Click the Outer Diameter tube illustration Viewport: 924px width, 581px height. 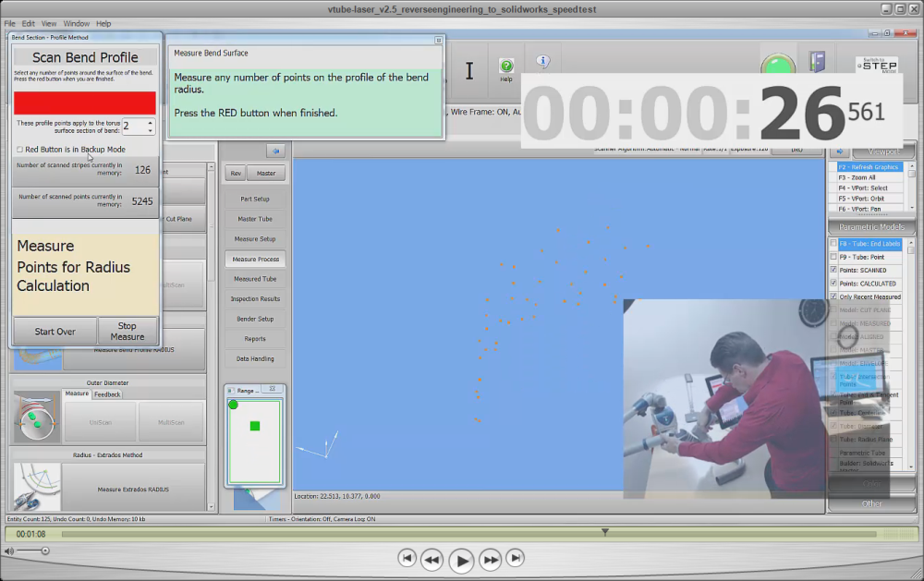click(x=37, y=418)
